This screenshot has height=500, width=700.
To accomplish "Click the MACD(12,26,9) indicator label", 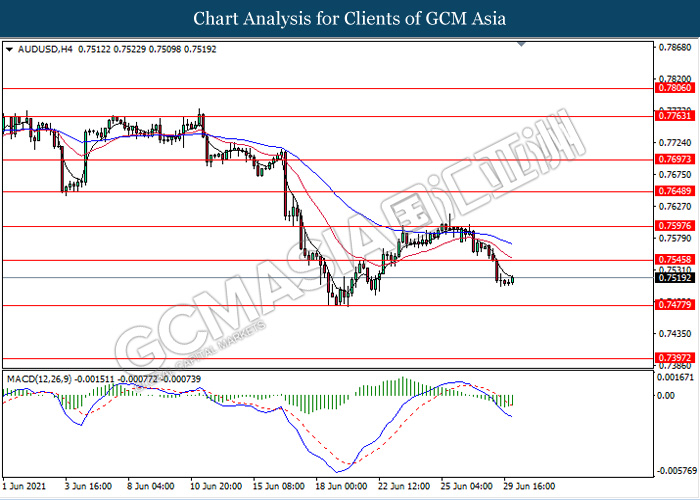I will click(x=40, y=379).
